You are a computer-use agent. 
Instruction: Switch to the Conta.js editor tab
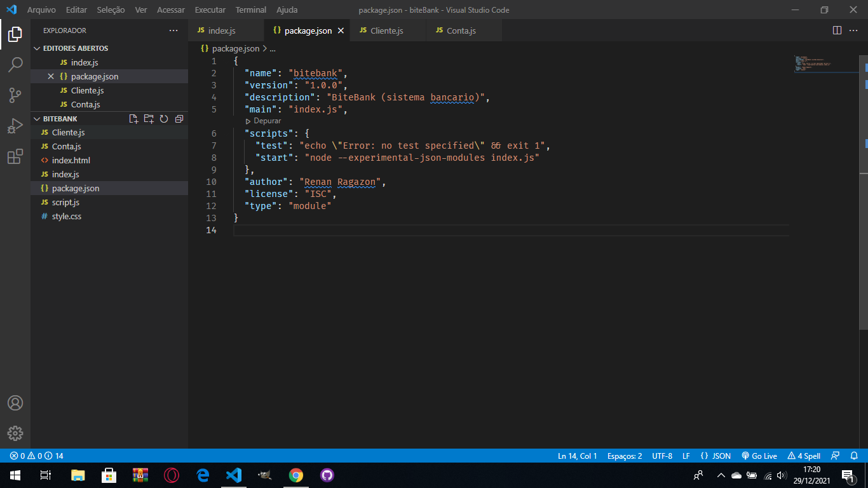pos(464,30)
